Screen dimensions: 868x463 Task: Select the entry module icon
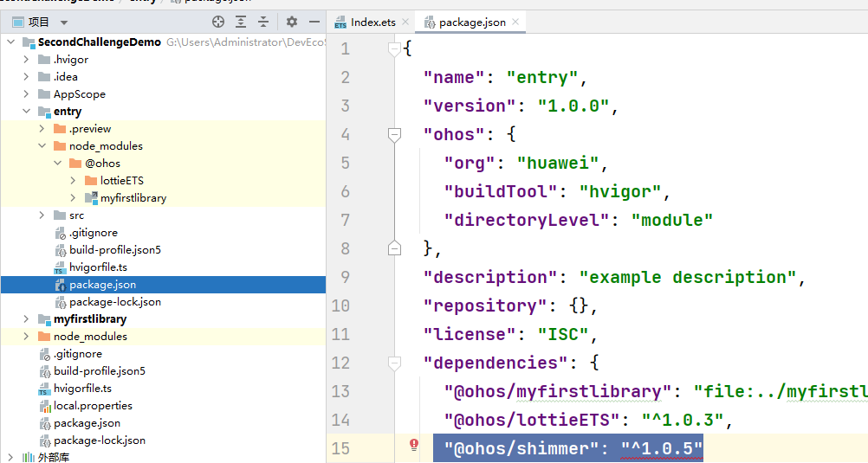click(x=44, y=112)
